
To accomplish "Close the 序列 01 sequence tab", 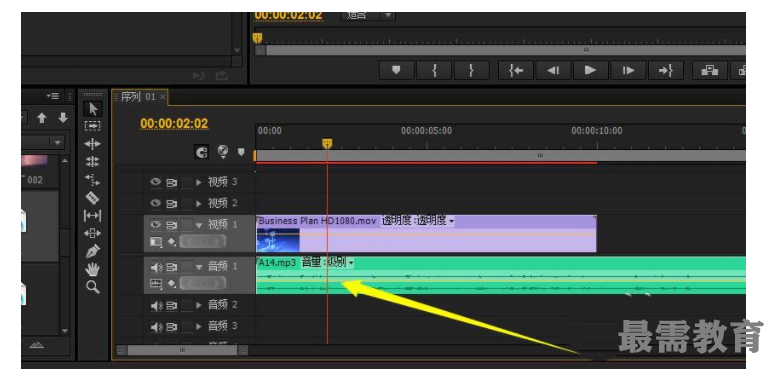I will 163,97.
